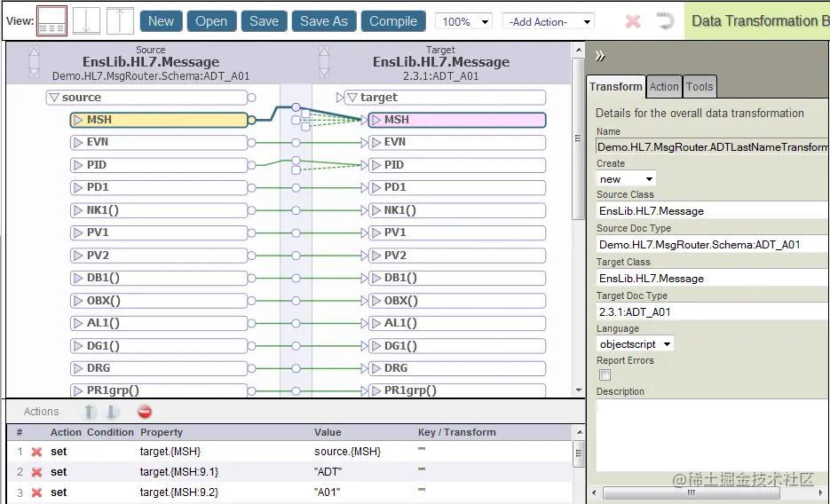Click the red X delete icon in toolbar
This screenshot has width=830, height=504.
click(x=633, y=21)
